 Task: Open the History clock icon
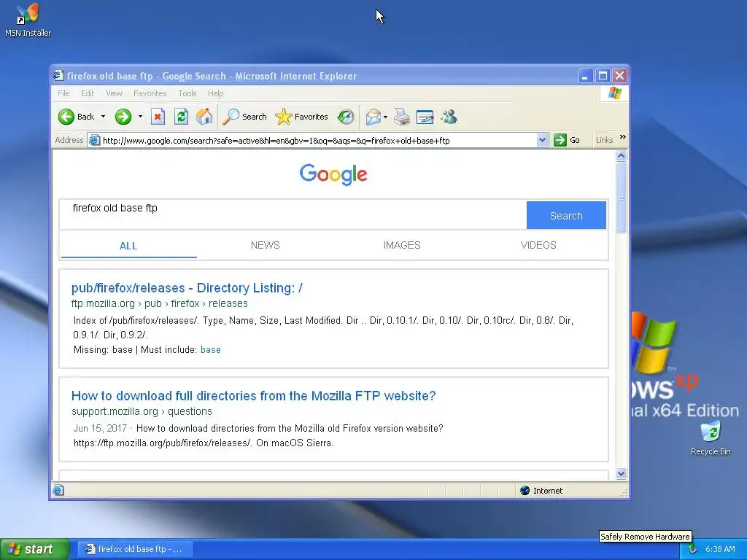coord(346,117)
